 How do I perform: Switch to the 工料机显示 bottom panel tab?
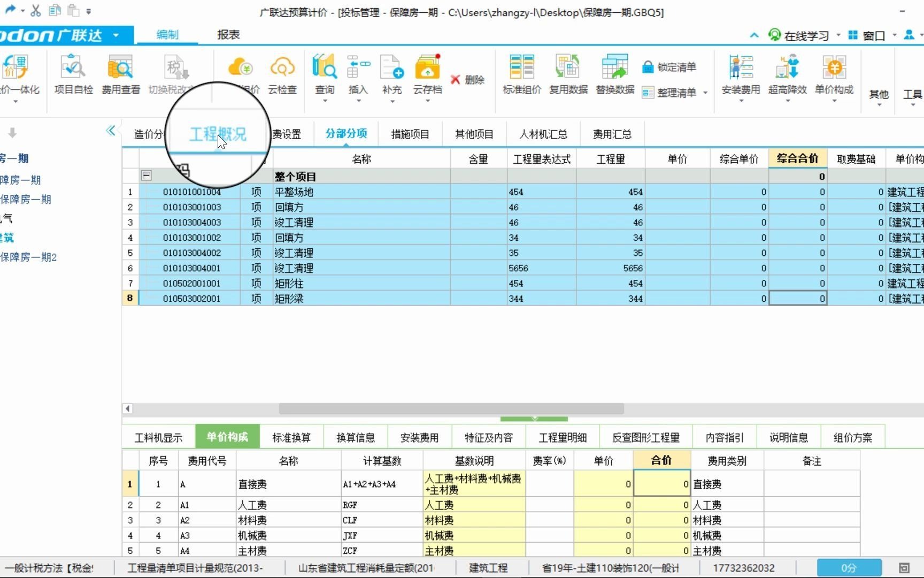(x=158, y=437)
